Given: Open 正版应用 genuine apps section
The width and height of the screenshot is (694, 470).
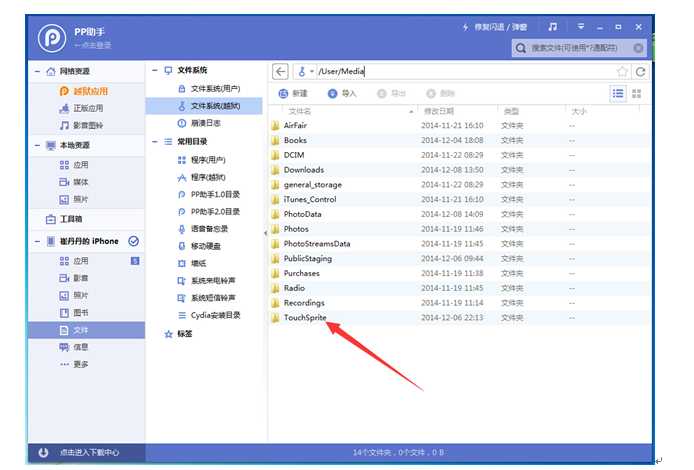Looking at the screenshot, I should pos(81,108).
